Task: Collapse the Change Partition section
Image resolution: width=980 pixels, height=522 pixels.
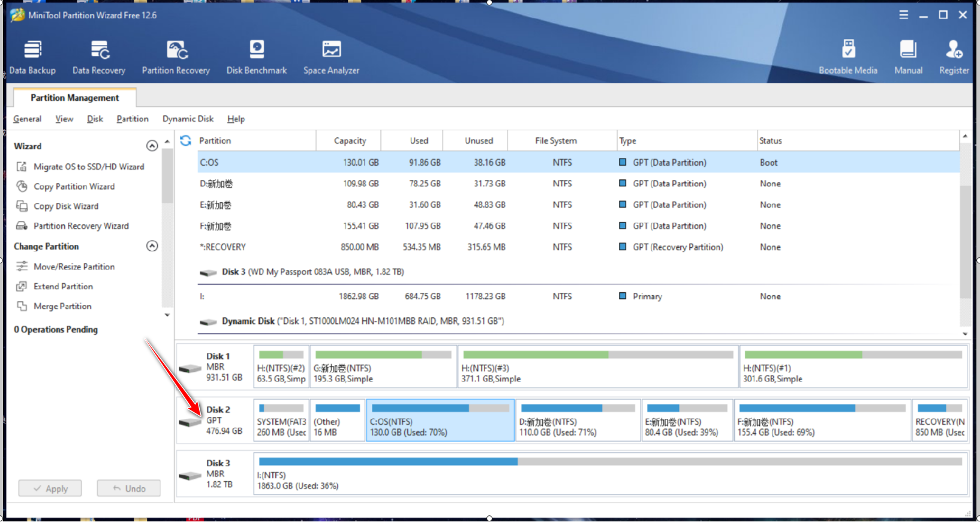Action: click(x=152, y=246)
